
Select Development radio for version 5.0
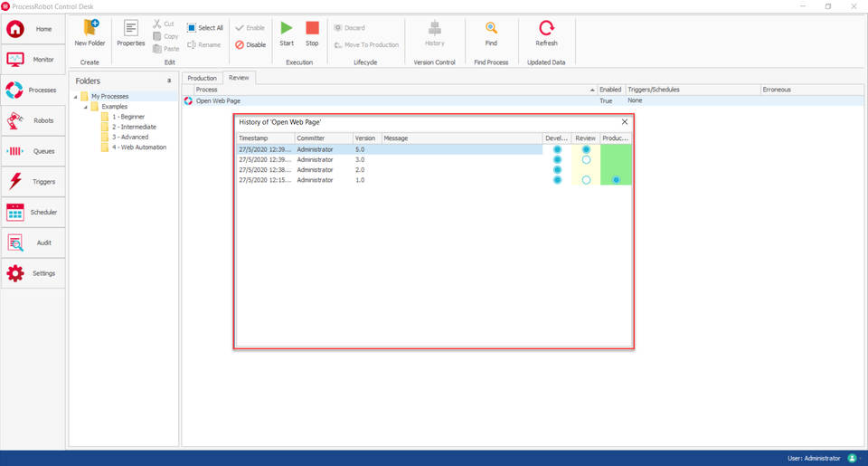(558, 149)
